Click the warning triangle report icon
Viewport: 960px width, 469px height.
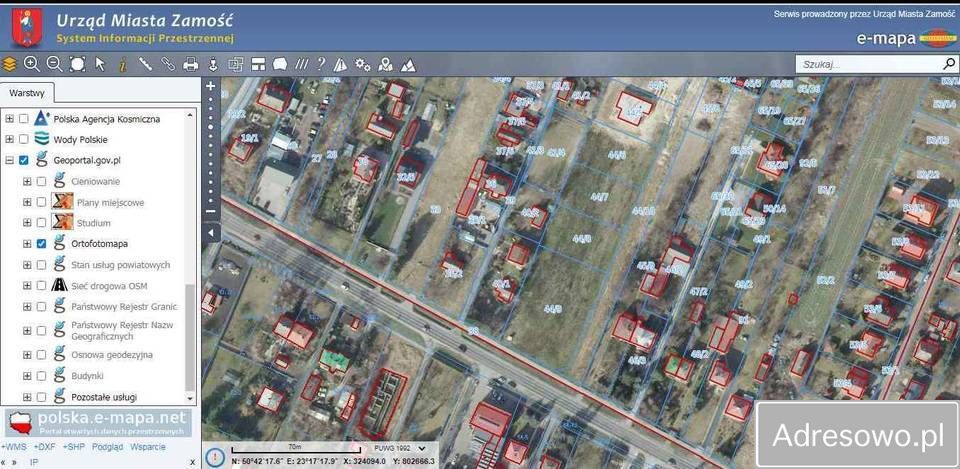[x=340, y=64]
